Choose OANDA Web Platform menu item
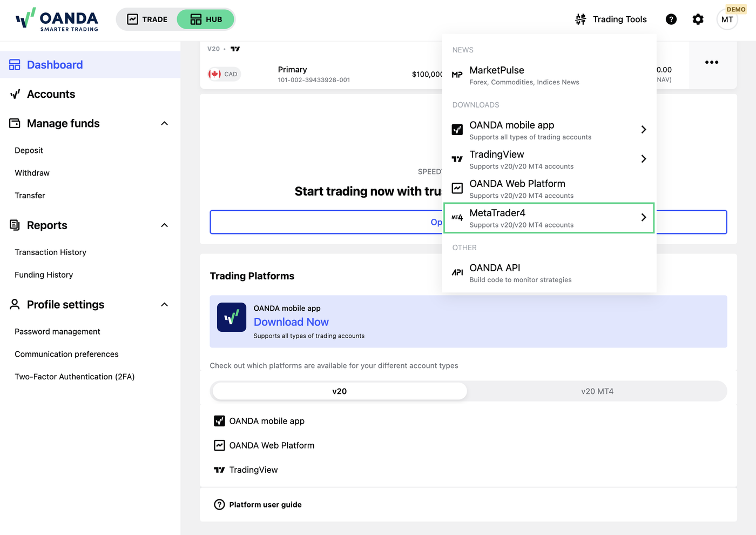 tap(549, 189)
